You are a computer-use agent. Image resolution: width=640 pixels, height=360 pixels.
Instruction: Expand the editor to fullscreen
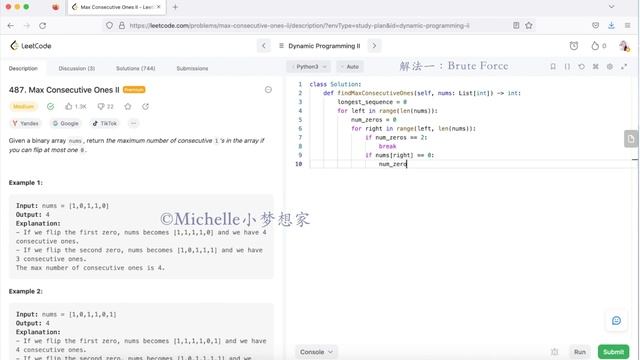[x=624, y=66]
